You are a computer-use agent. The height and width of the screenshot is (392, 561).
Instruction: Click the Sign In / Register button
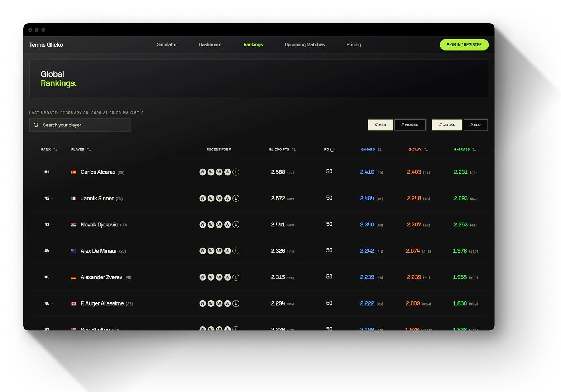click(x=464, y=45)
